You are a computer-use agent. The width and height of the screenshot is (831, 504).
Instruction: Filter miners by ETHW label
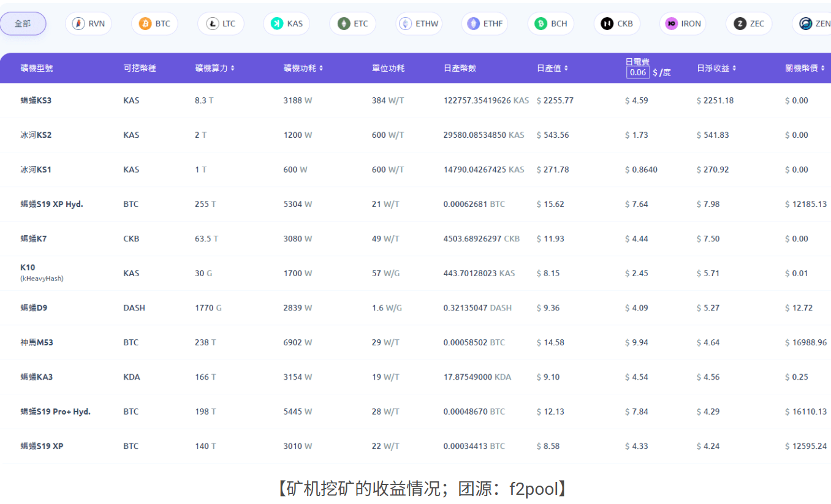click(427, 24)
